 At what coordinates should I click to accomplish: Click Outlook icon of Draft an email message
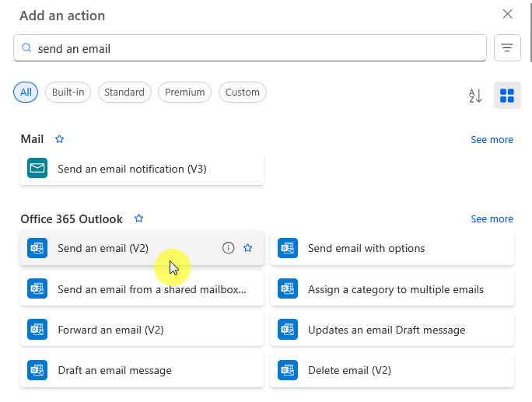pyautogui.click(x=37, y=370)
